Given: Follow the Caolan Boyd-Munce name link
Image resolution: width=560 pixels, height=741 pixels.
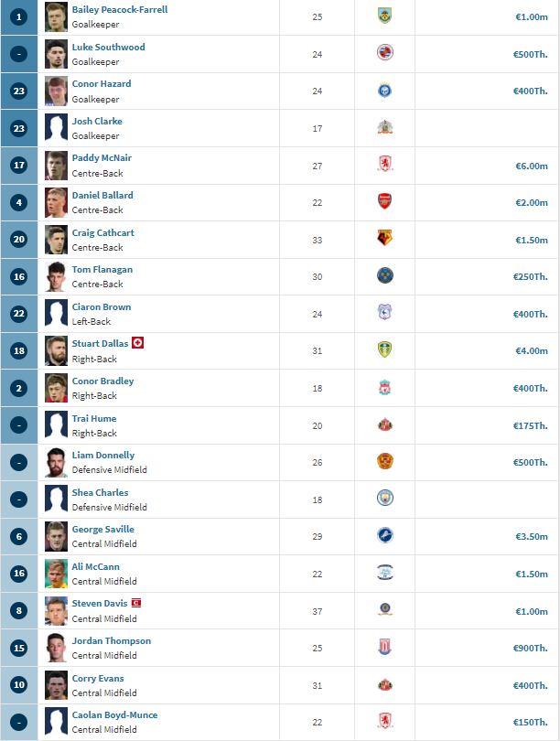Looking at the screenshot, I should pos(114,715).
